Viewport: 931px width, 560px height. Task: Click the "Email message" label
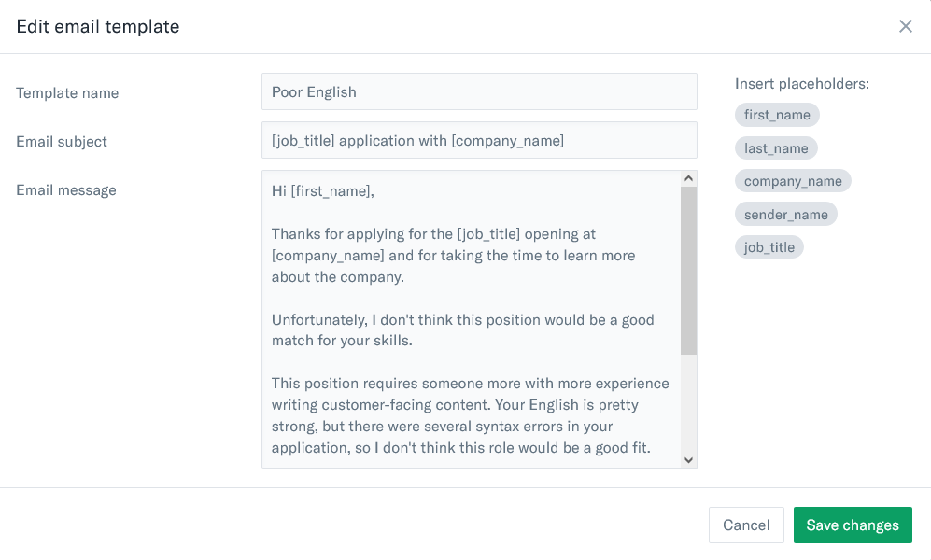pos(66,190)
